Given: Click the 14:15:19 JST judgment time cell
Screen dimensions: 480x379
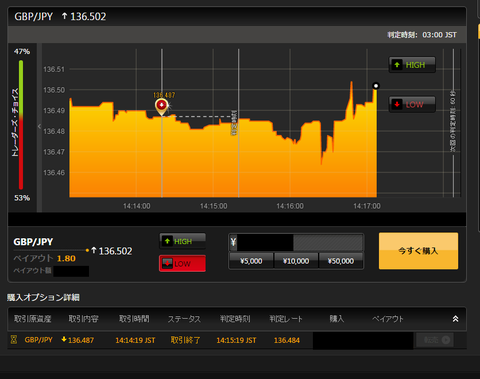Looking at the screenshot, I should pyautogui.click(x=236, y=340).
